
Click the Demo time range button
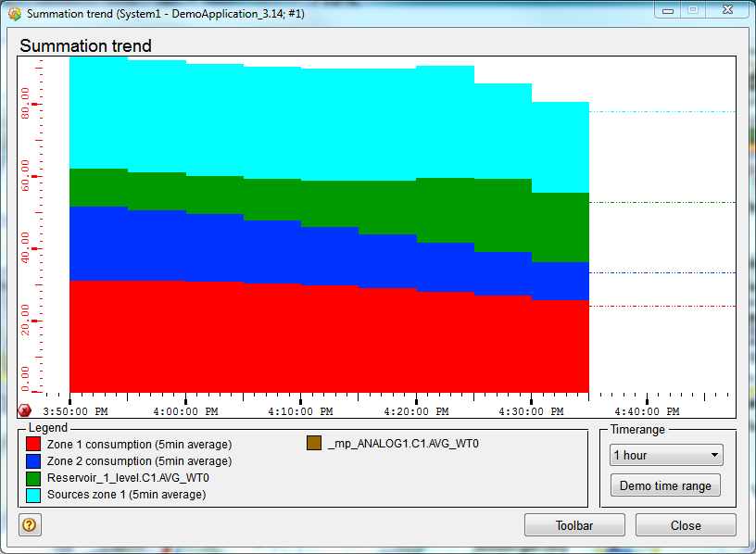coord(665,485)
